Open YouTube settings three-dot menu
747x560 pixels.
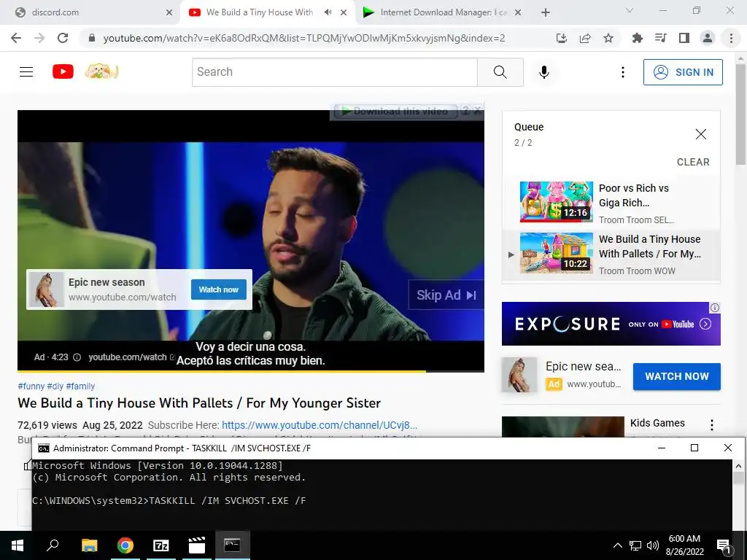[x=623, y=72]
